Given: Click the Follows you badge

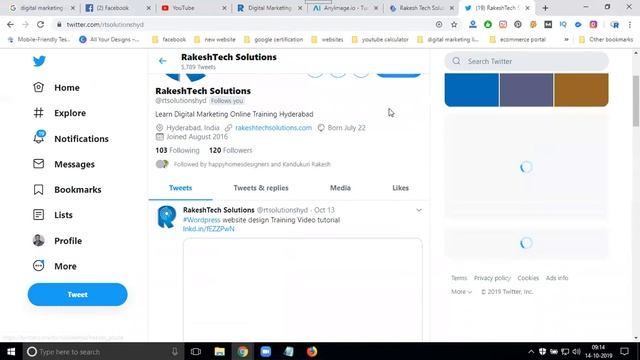Looking at the screenshot, I should point(227,100).
